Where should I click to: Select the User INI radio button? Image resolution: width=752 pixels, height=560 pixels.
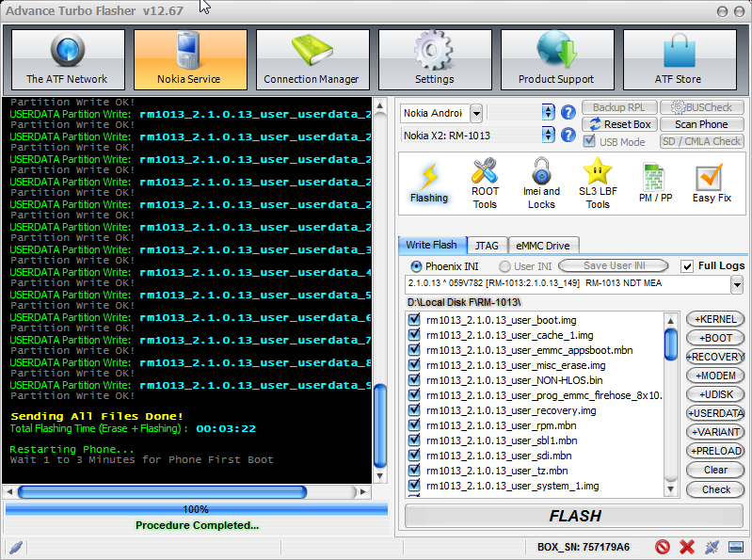click(x=504, y=266)
